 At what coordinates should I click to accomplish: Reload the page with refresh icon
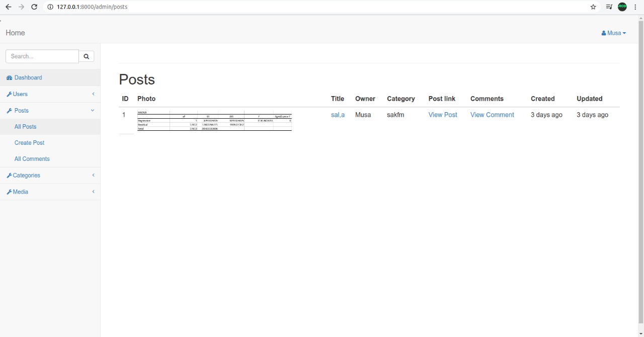(34, 7)
